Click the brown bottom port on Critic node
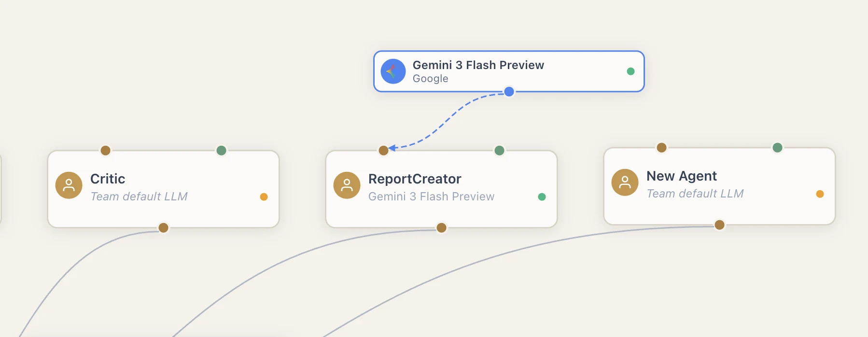This screenshot has height=337, width=868. tap(163, 228)
